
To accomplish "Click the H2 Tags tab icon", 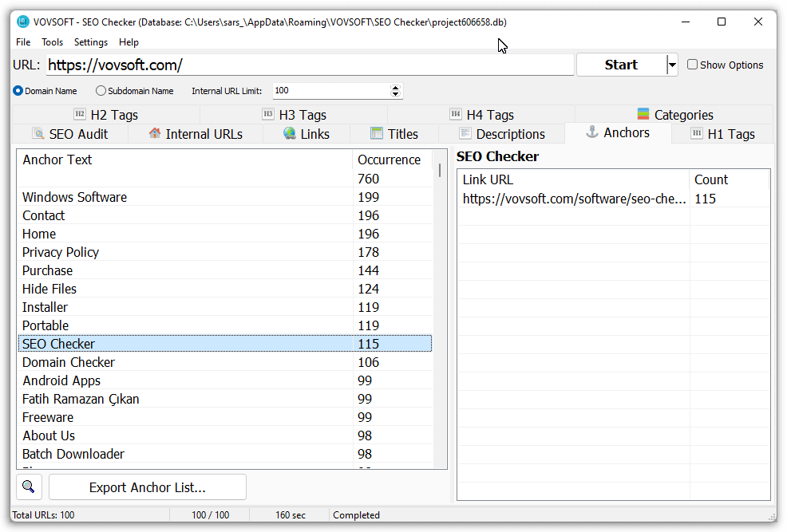I will (x=80, y=114).
